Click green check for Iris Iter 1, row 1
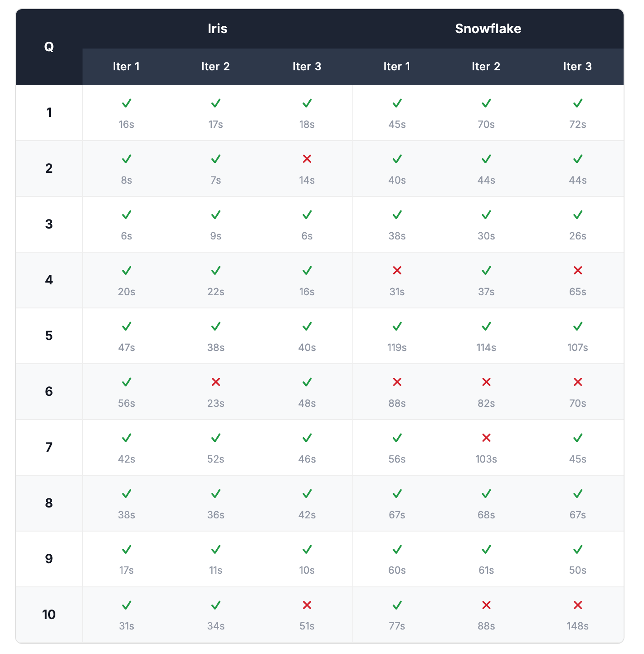Image resolution: width=644 pixels, height=654 pixels. tap(127, 103)
